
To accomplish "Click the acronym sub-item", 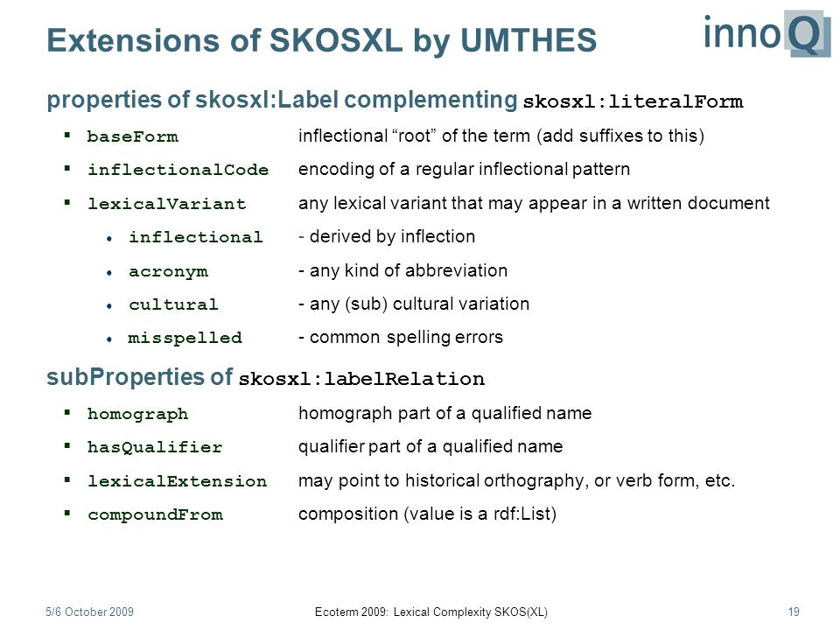I will pyautogui.click(x=168, y=271).
